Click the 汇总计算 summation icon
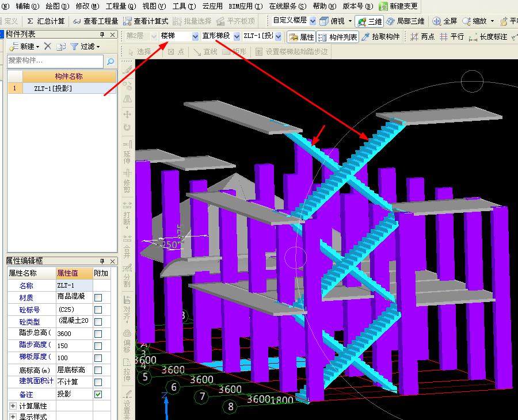Viewport: 518px width, 420px height. 31,21
